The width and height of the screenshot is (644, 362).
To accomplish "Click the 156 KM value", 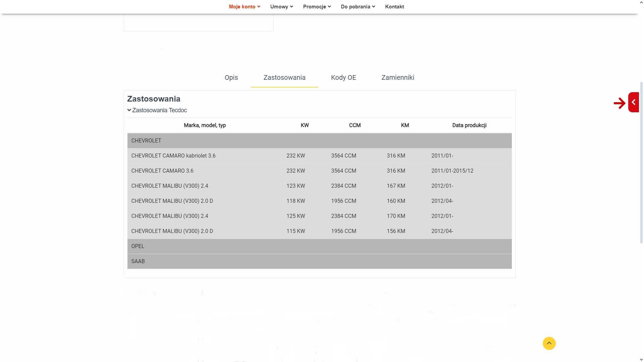I will [x=396, y=231].
